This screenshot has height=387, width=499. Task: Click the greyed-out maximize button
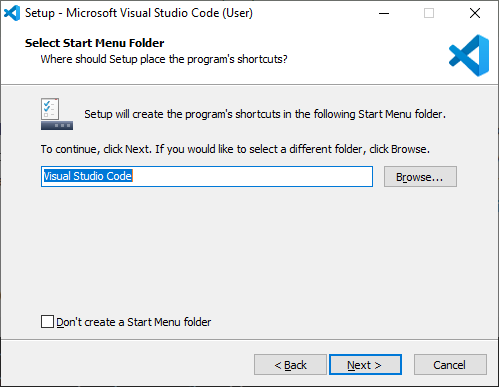coord(429,13)
